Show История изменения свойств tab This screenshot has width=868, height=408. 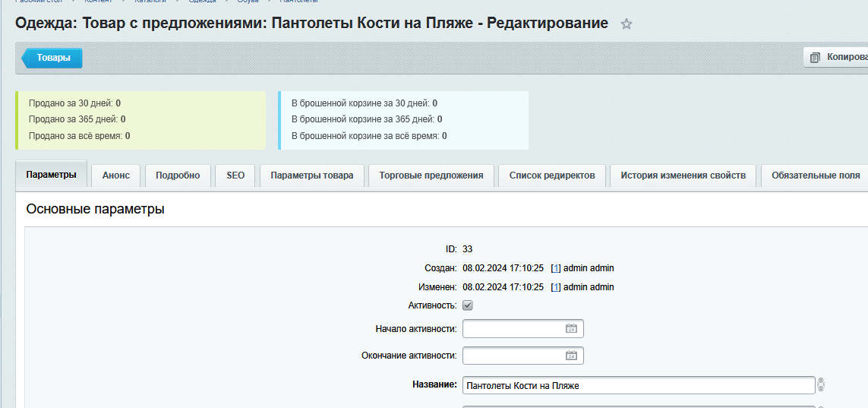(683, 176)
